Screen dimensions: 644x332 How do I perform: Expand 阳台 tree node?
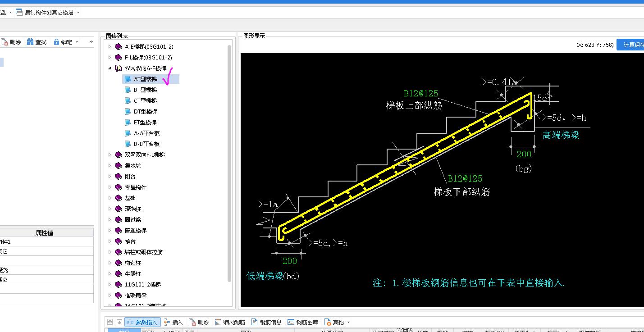[x=110, y=176]
